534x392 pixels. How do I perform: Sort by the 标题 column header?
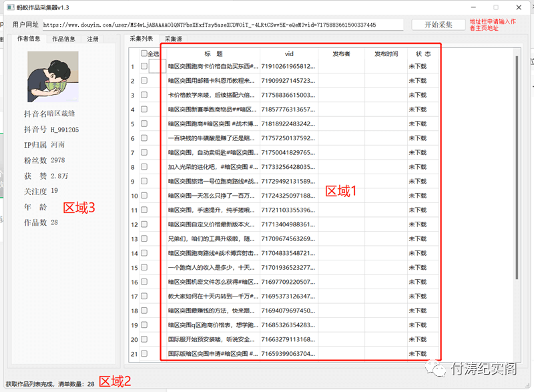pos(213,54)
